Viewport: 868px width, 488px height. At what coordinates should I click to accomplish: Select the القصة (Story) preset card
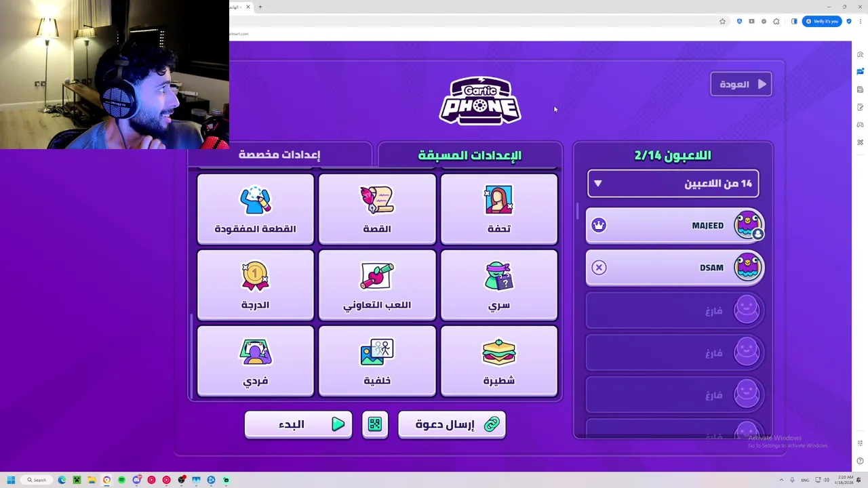[377, 209]
